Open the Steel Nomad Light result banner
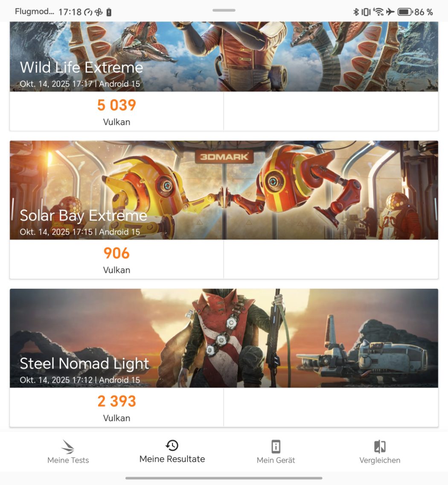 [224, 338]
